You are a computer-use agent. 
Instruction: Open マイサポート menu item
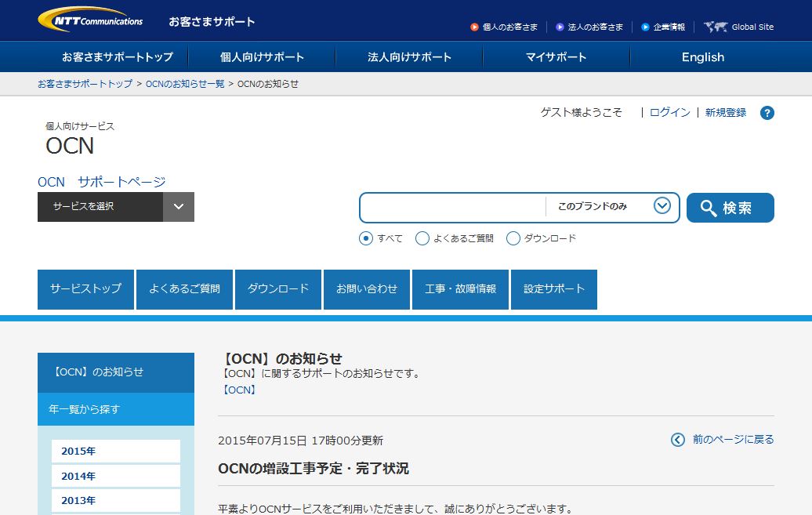pos(556,57)
